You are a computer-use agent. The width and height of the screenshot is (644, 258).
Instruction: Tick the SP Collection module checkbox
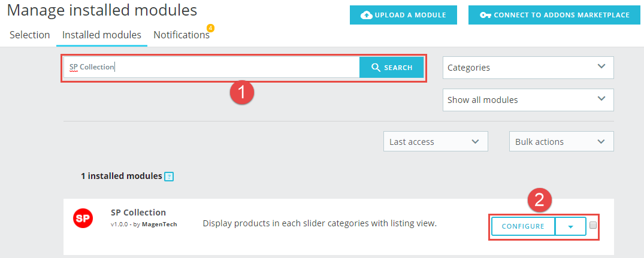click(x=593, y=226)
